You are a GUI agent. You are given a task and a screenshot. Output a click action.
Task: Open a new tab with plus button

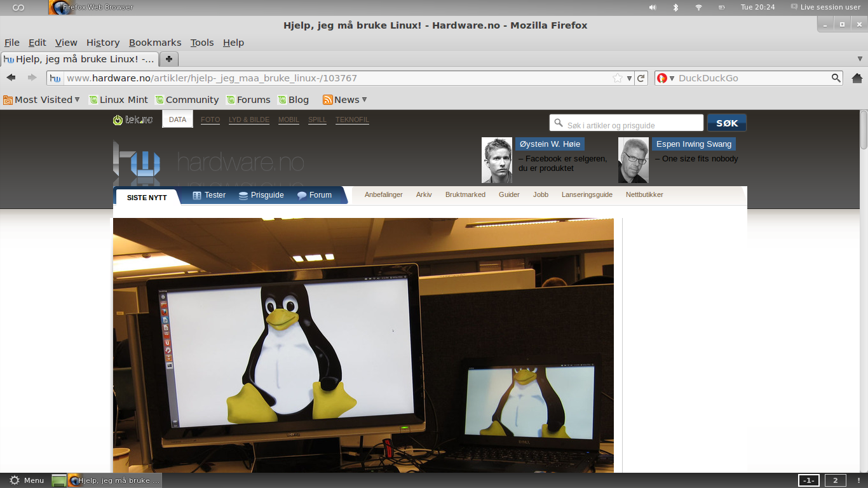(x=169, y=59)
